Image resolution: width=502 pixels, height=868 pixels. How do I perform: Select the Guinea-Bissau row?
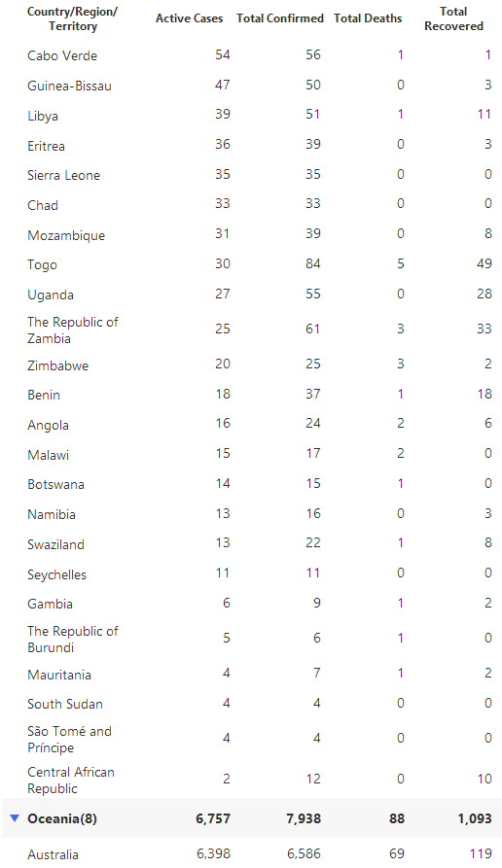pos(251,86)
